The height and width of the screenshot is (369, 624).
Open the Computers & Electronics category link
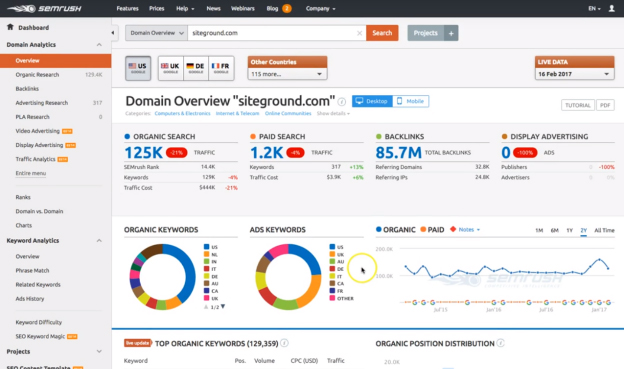[x=182, y=113]
